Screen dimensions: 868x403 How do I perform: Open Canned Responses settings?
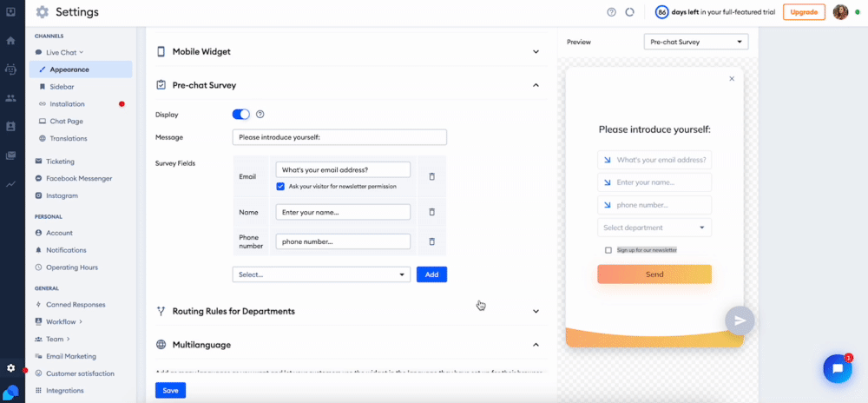pyautogui.click(x=76, y=305)
